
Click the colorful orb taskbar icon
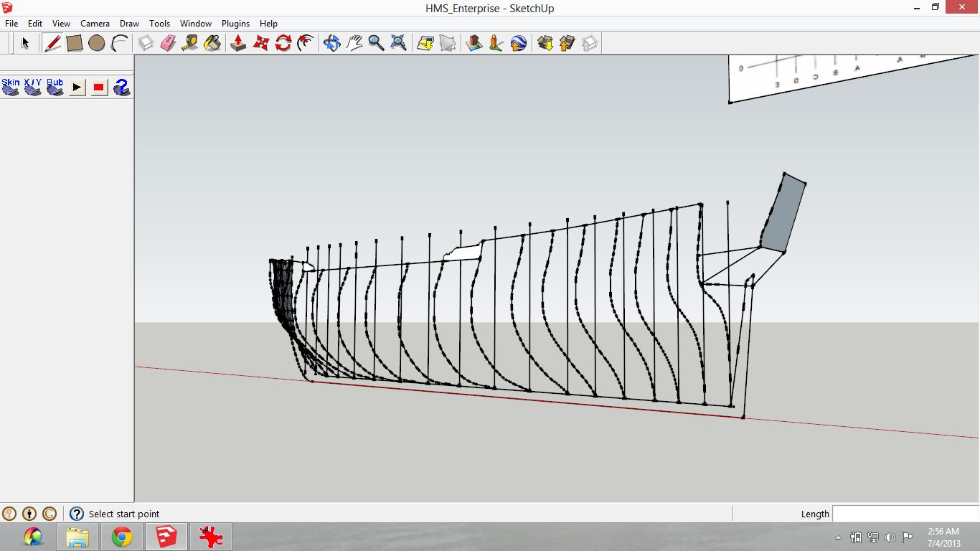(33, 537)
